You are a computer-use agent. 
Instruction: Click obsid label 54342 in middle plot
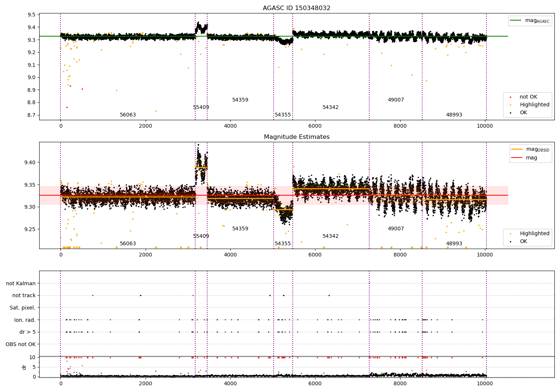(x=330, y=236)
